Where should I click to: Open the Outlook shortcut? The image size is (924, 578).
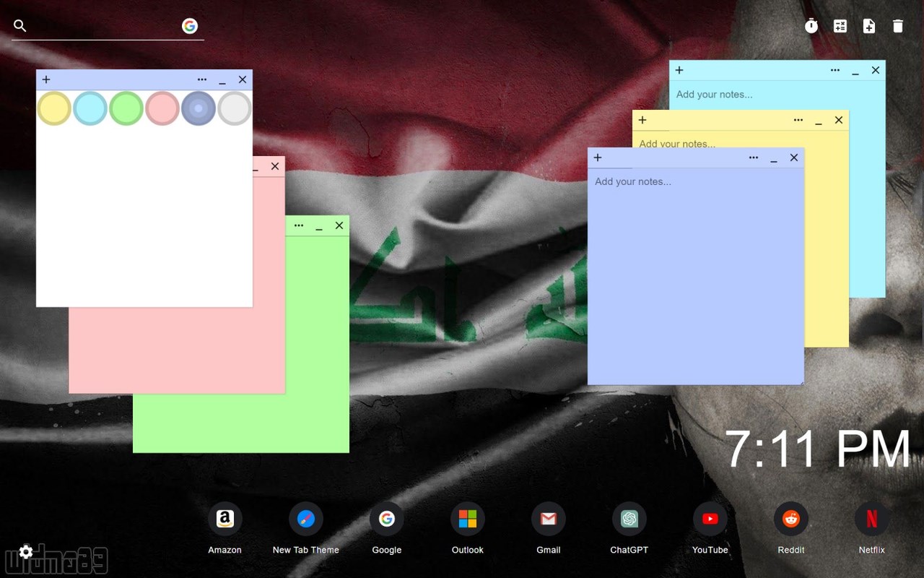[468, 519]
